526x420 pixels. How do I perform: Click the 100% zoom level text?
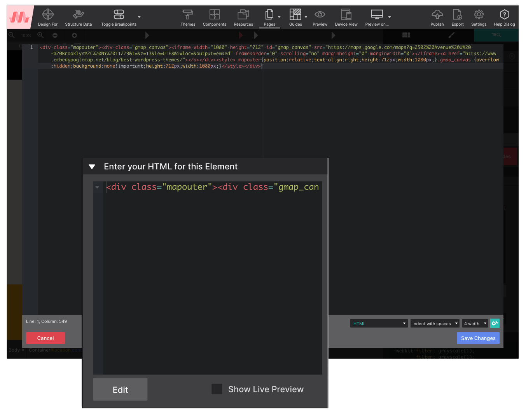pyautogui.click(x=26, y=35)
